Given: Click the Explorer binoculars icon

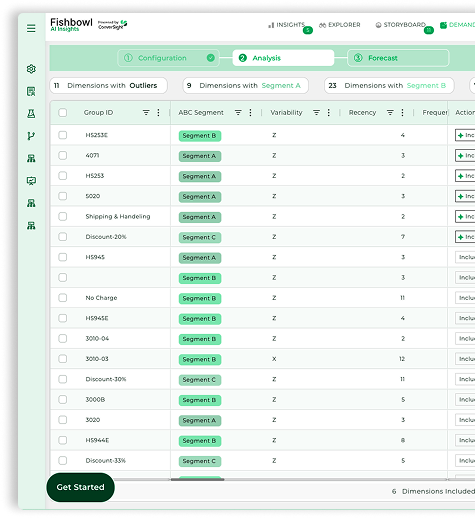Looking at the screenshot, I should (322, 25).
